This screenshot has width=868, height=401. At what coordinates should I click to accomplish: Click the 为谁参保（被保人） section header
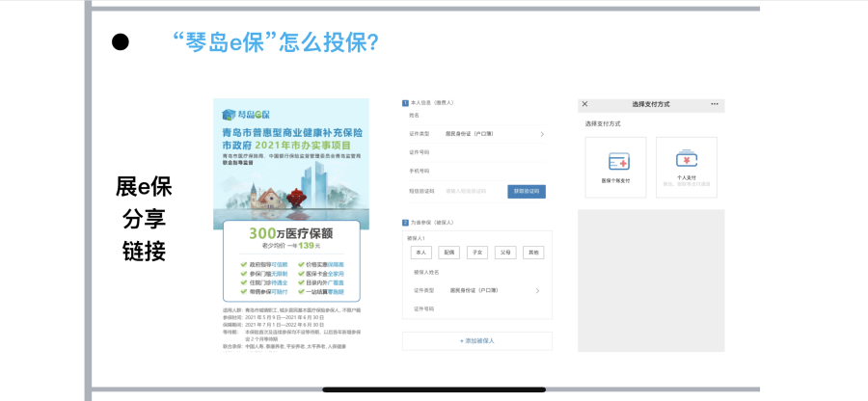tap(428, 223)
